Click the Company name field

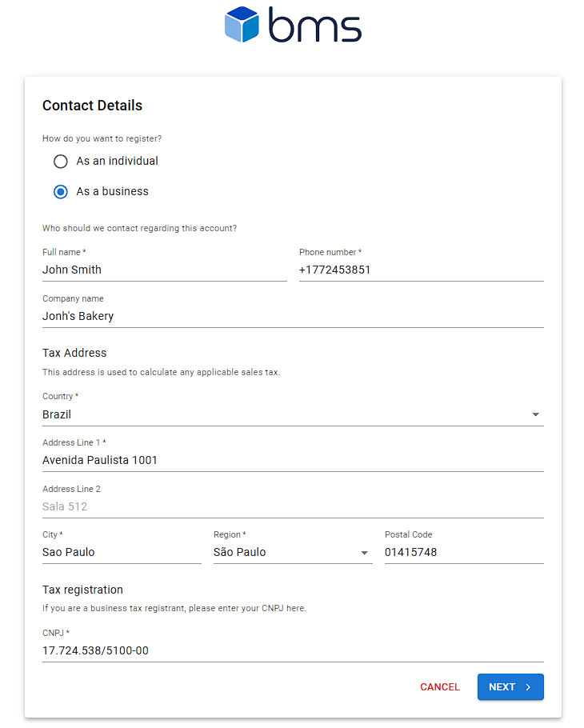293,316
